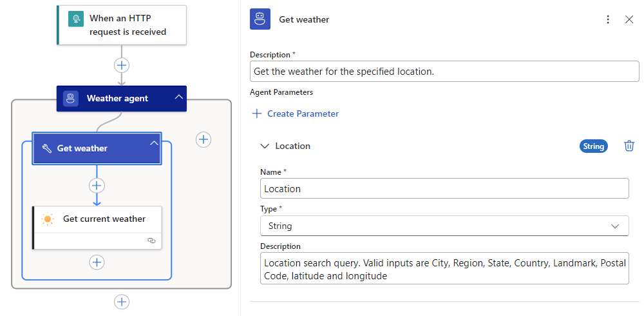Add a new tool beside Get weather
This screenshot has height=316, width=644.
tap(204, 139)
